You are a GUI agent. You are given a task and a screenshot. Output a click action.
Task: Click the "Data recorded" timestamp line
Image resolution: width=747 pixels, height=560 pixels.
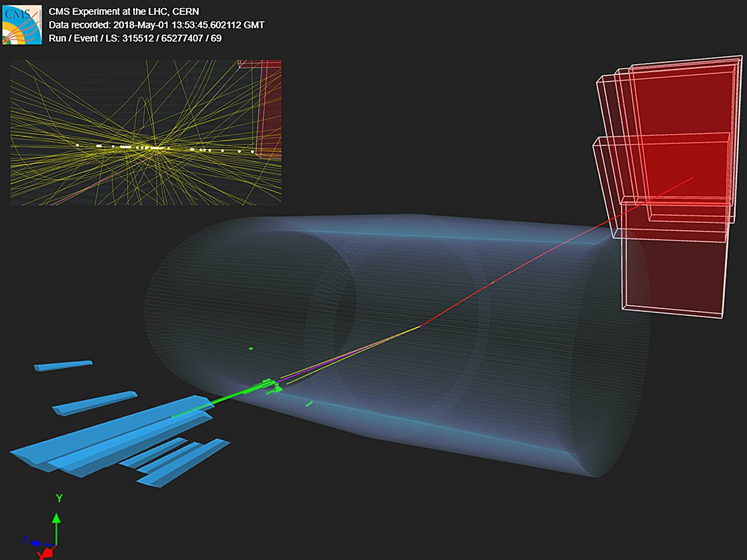(156, 25)
